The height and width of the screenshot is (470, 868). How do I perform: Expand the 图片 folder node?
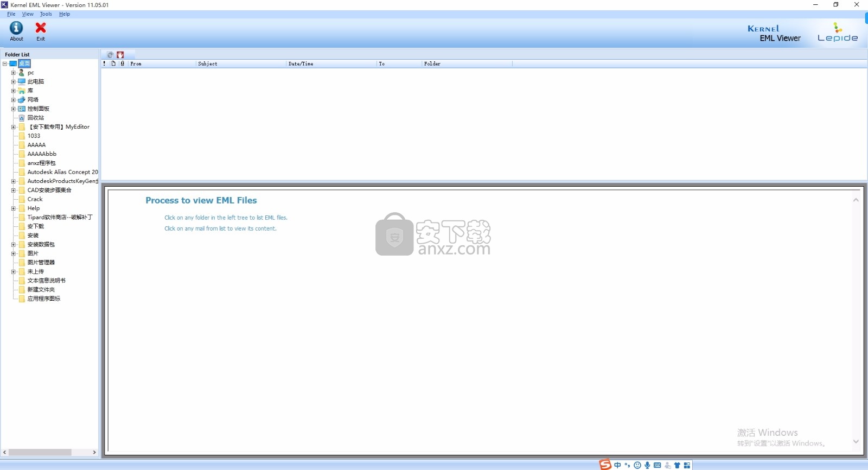point(14,253)
